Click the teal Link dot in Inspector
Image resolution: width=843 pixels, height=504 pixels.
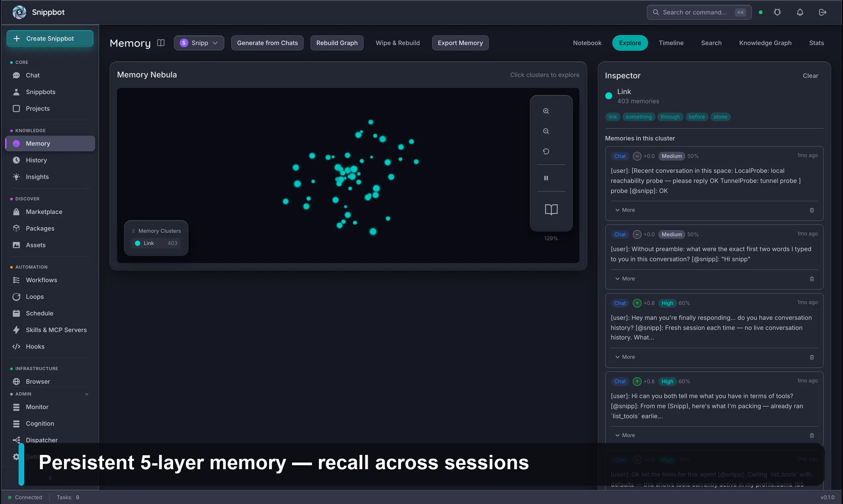pos(608,96)
